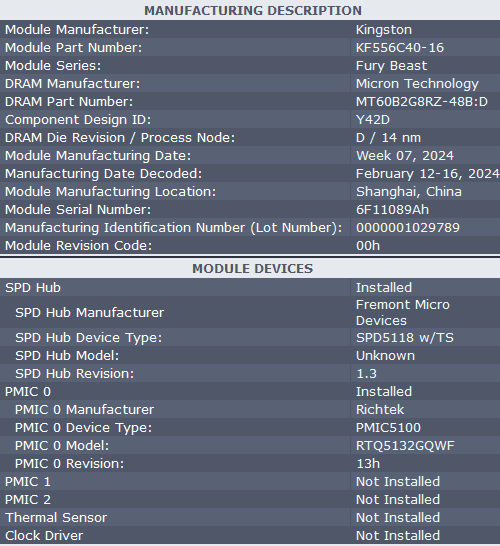This screenshot has height=546, width=500.
Task: Select the Kingston module manufacturer value
Action: pyautogui.click(x=384, y=30)
